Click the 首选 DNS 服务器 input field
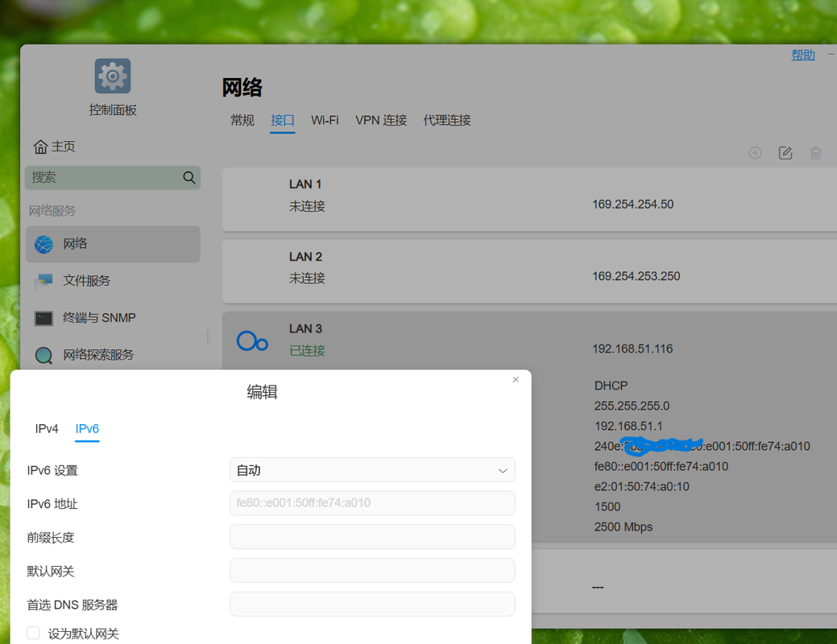 click(x=372, y=604)
